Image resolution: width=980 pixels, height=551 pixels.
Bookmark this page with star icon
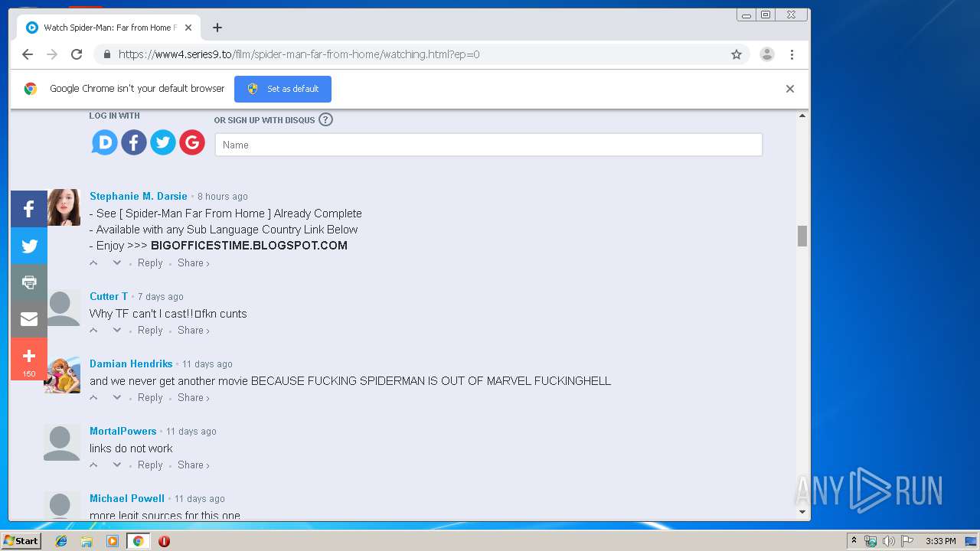pyautogui.click(x=737, y=54)
